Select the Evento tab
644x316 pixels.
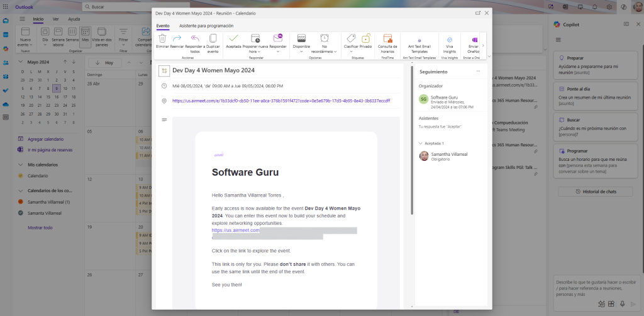click(x=163, y=26)
